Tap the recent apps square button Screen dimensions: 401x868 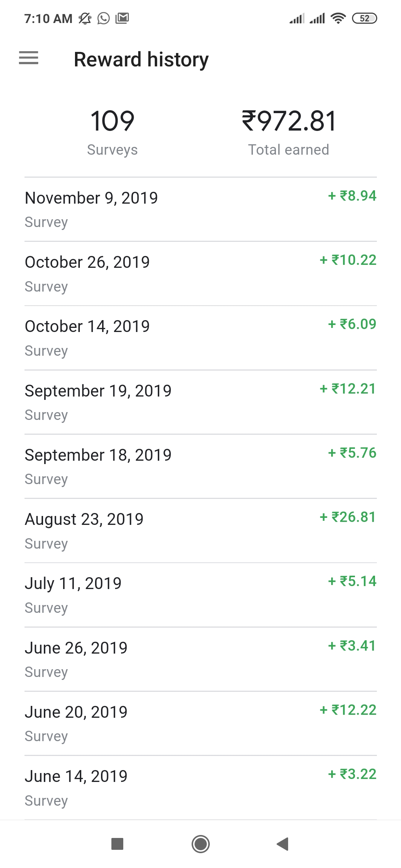117,844
